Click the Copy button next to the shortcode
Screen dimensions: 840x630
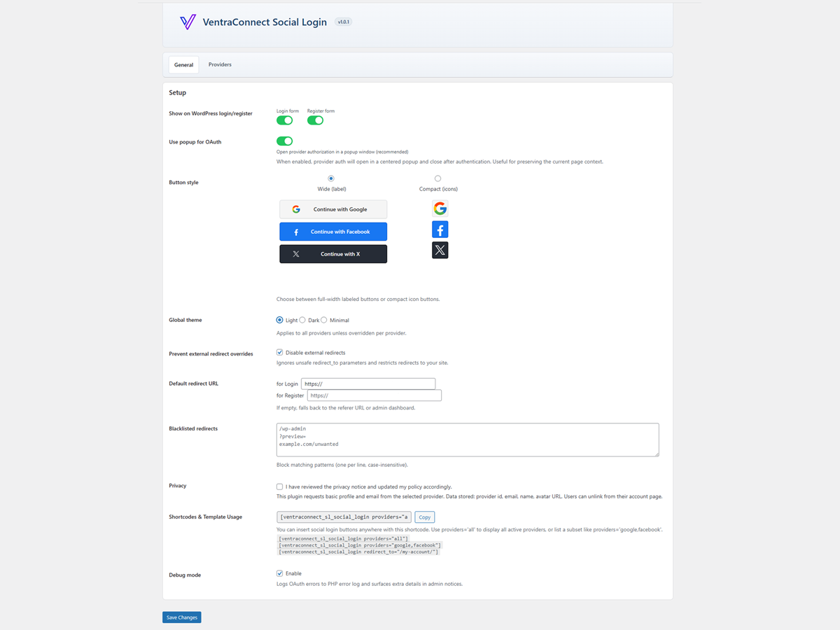pos(424,517)
